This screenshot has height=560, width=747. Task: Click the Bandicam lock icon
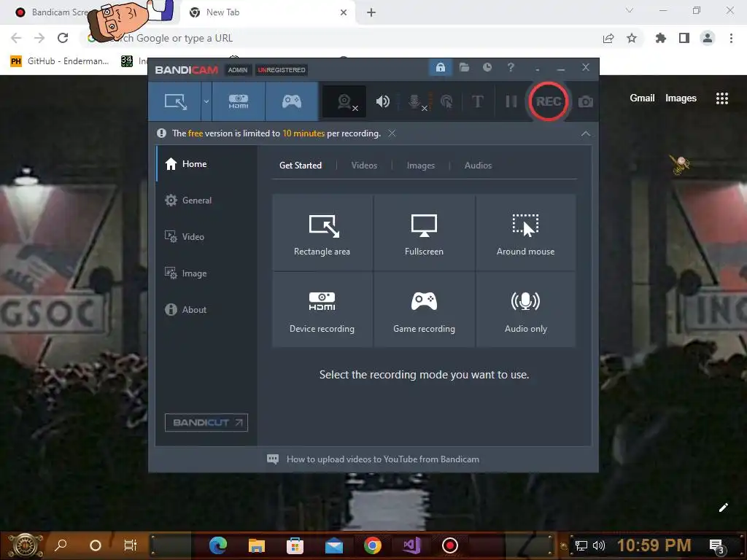(x=440, y=67)
